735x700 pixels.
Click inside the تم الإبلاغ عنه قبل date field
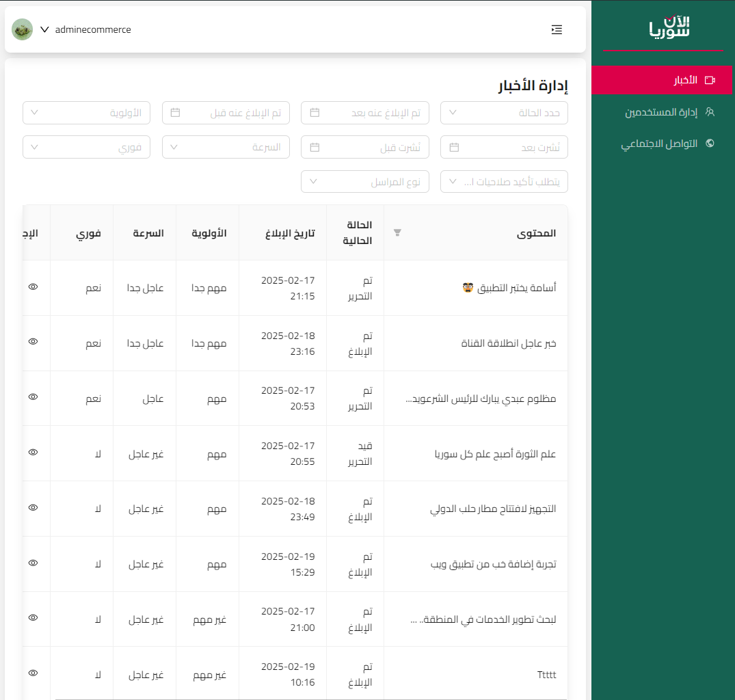click(226, 112)
